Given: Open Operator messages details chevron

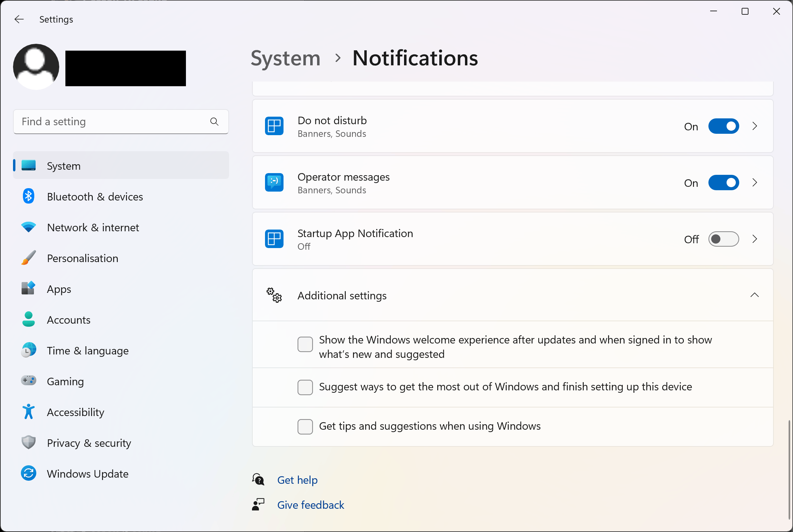Looking at the screenshot, I should (755, 183).
